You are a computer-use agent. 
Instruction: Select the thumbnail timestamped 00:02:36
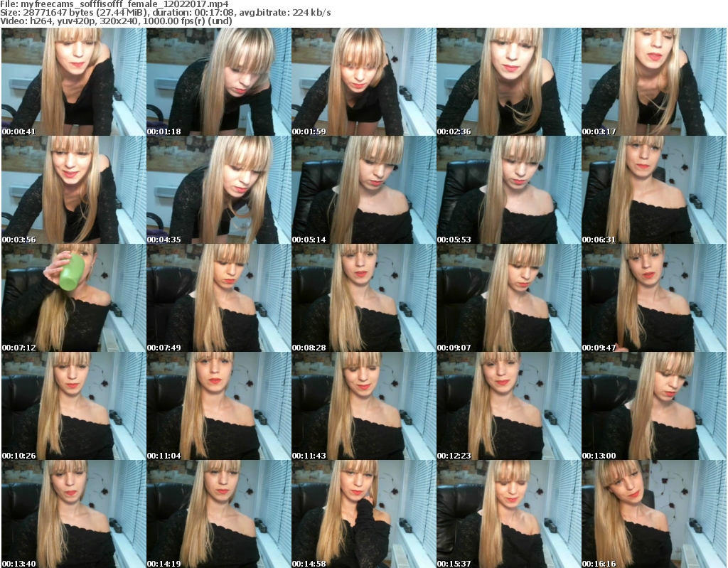[x=509, y=82]
